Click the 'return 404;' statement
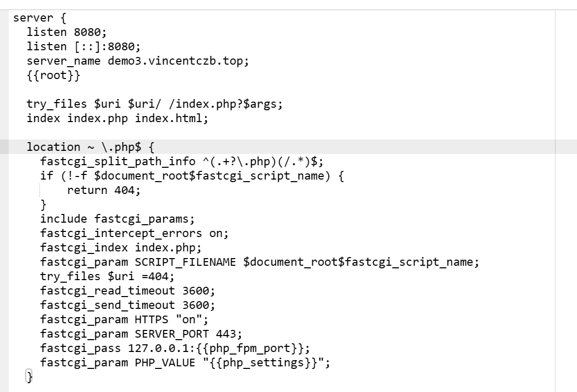The width and height of the screenshot is (577, 392). (104, 190)
